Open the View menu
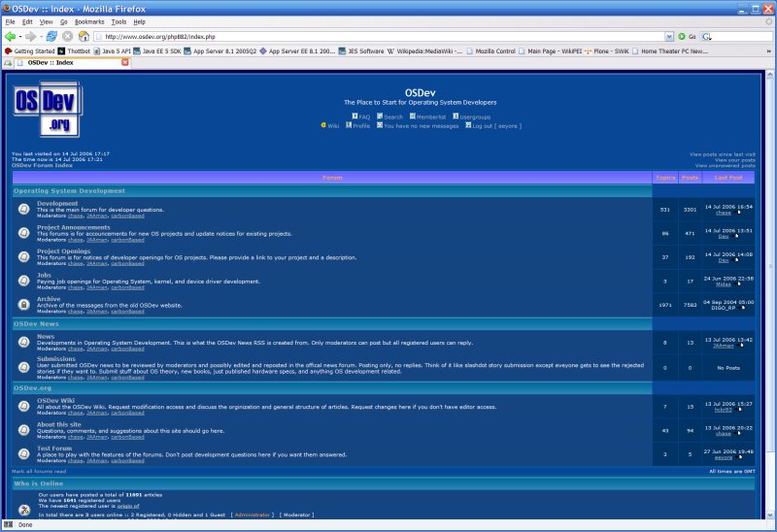Viewport: 777px width, 532px height. 46,21
